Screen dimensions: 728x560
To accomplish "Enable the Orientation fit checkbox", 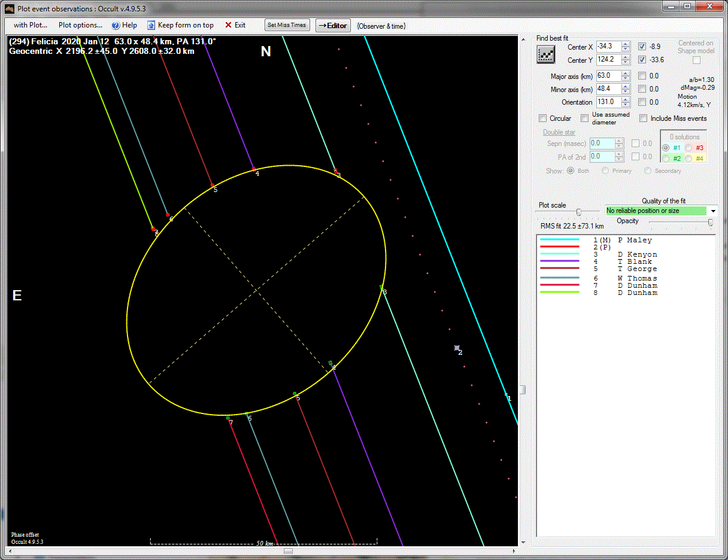I will pos(642,102).
